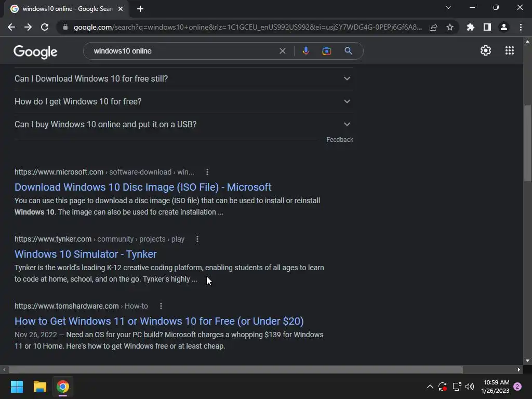
Task: Open a new tab
Action: click(x=140, y=9)
